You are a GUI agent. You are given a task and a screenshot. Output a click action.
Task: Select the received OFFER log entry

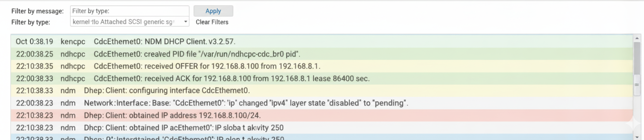pos(207,66)
